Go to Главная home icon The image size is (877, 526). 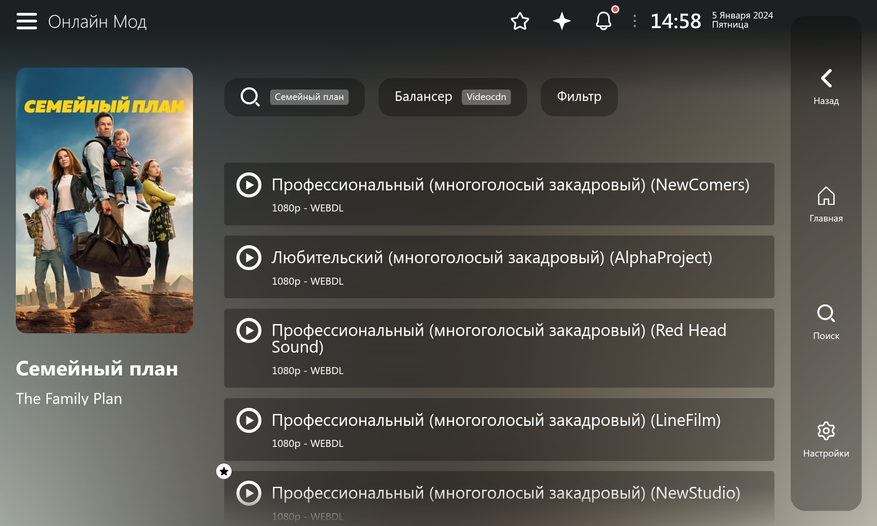pyautogui.click(x=826, y=197)
